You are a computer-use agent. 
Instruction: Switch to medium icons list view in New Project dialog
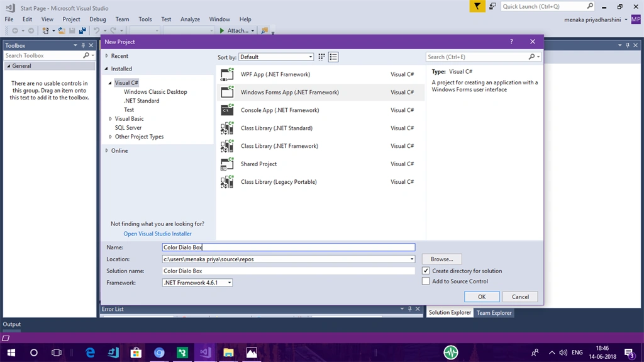(333, 57)
